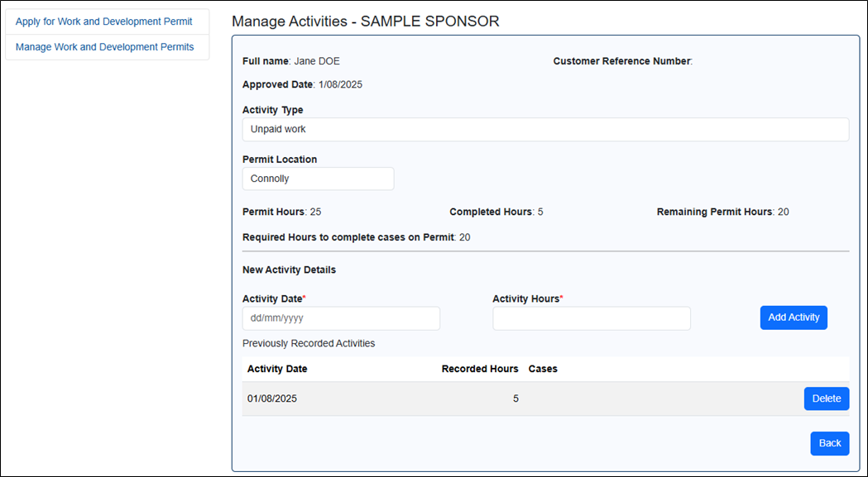This screenshot has width=868, height=477.
Task: Click the Recorded Hours column header
Action: [x=480, y=369]
